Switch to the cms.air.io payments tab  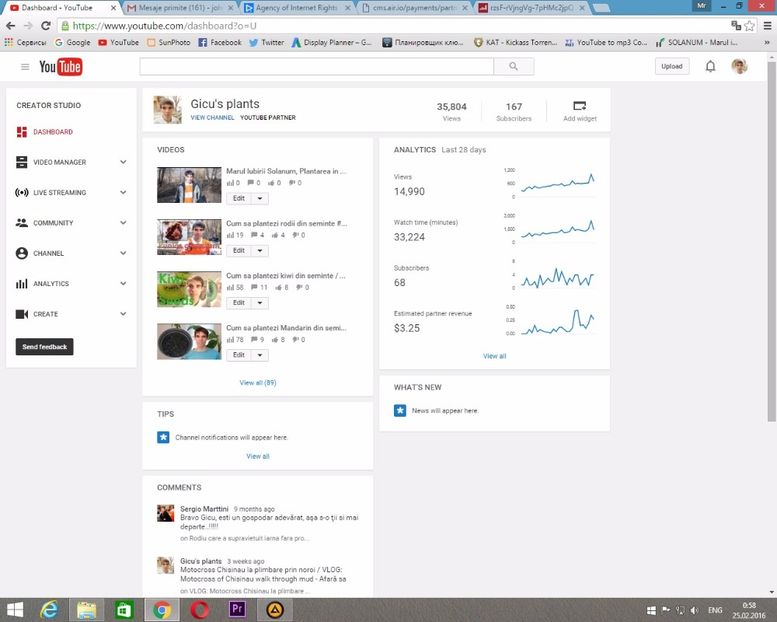pyautogui.click(x=414, y=8)
